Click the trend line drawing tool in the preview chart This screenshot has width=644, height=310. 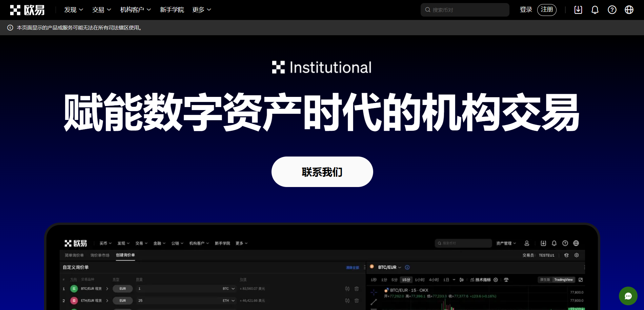[x=374, y=302]
